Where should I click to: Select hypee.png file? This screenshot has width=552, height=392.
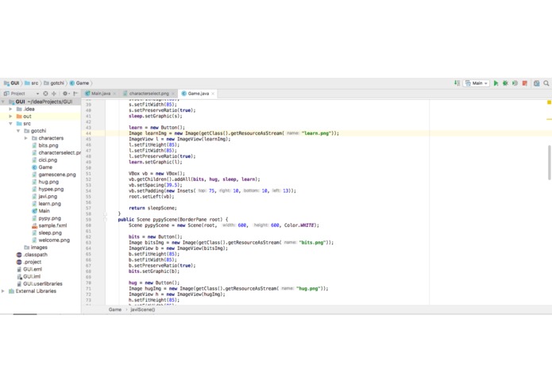pos(51,189)
